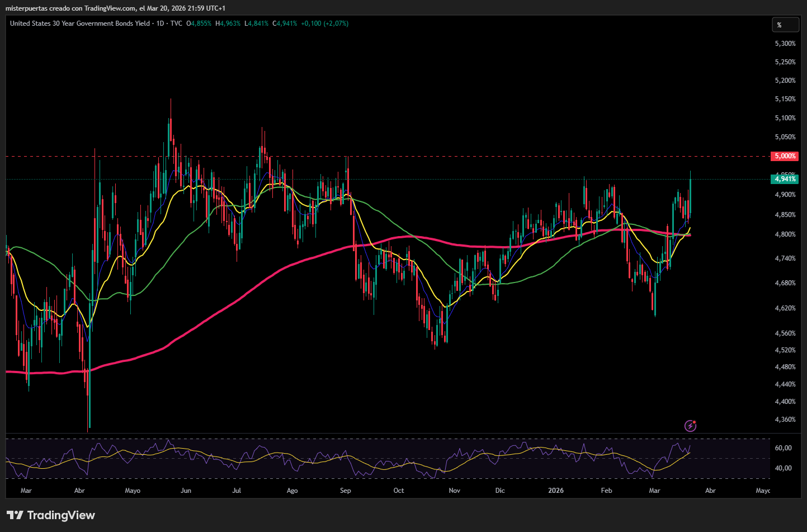Screen dimensions: 807x532
Task: Click the close value C4,941% in the legend
Action: pyautogui.click(x=285, y=23)
